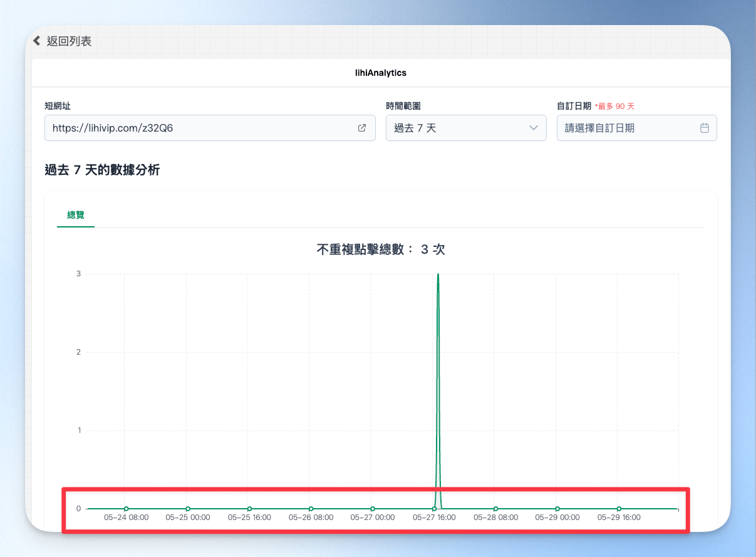The image size is (756, 557).
Task: Click data point at 05-27 16:00
Action: [x=434, y=509]
